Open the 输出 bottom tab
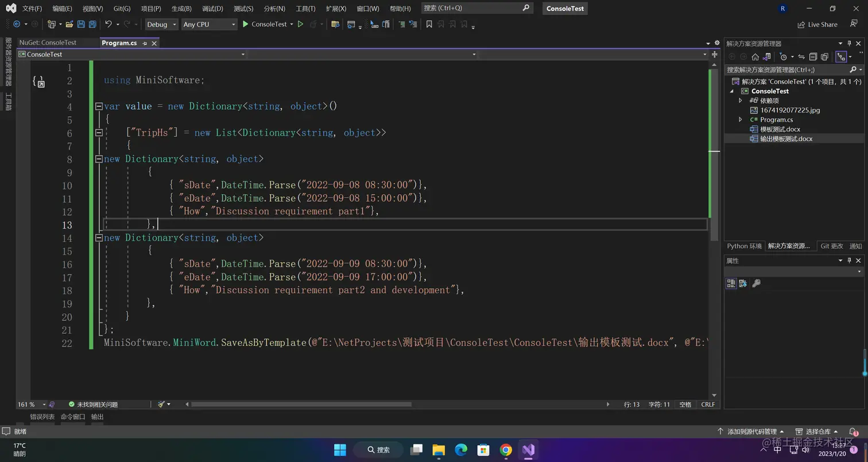The width and height of the screenshot is (868, 462). (98, 417)
